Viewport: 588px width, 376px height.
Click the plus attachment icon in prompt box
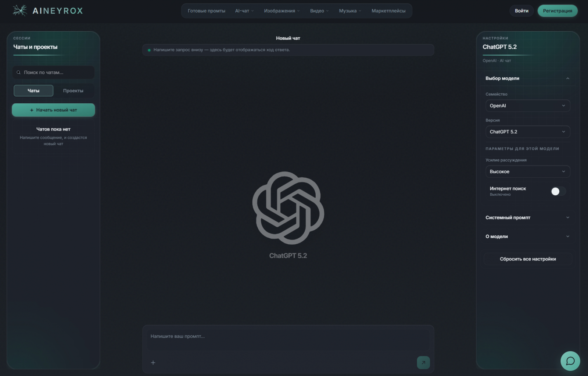tap(153, 362)
